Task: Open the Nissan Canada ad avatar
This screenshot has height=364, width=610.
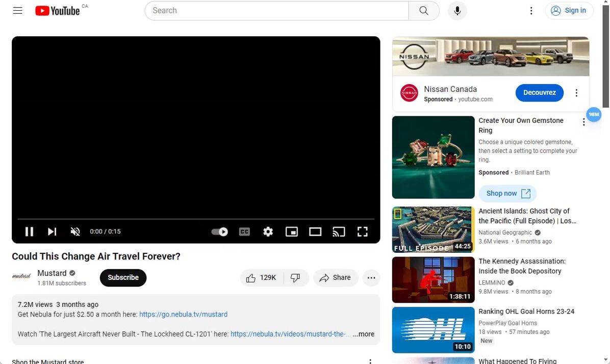Action: click(x=409, y=93)
